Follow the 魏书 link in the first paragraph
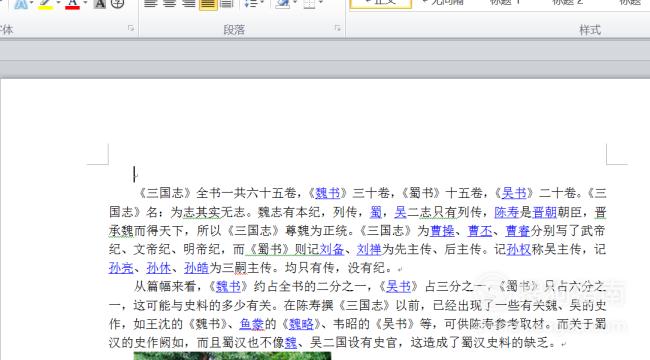 (x=327, y=193)
